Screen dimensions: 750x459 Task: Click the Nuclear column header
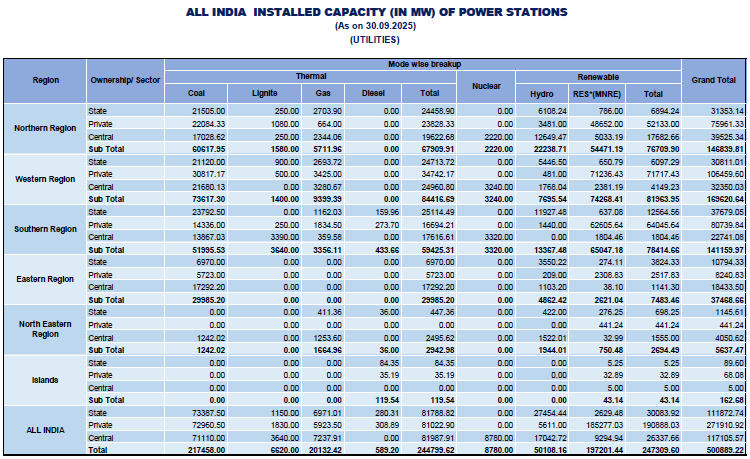pos(486,86)
